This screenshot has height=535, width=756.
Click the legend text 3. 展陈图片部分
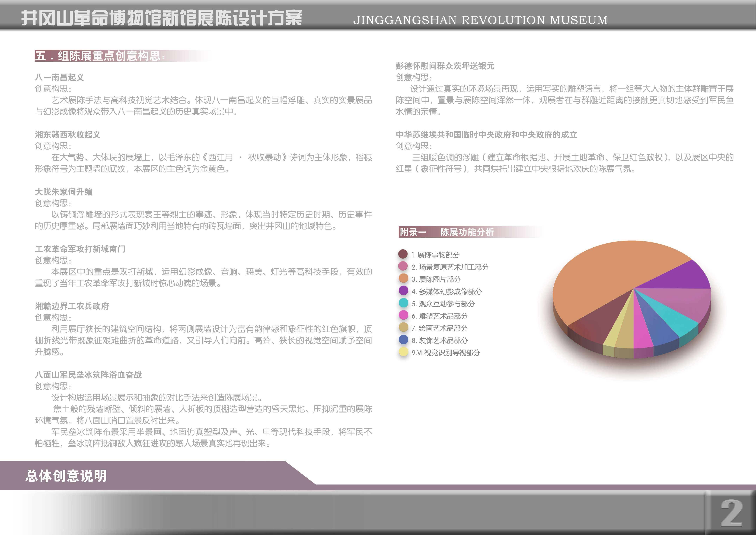click(x=436, y=279)
